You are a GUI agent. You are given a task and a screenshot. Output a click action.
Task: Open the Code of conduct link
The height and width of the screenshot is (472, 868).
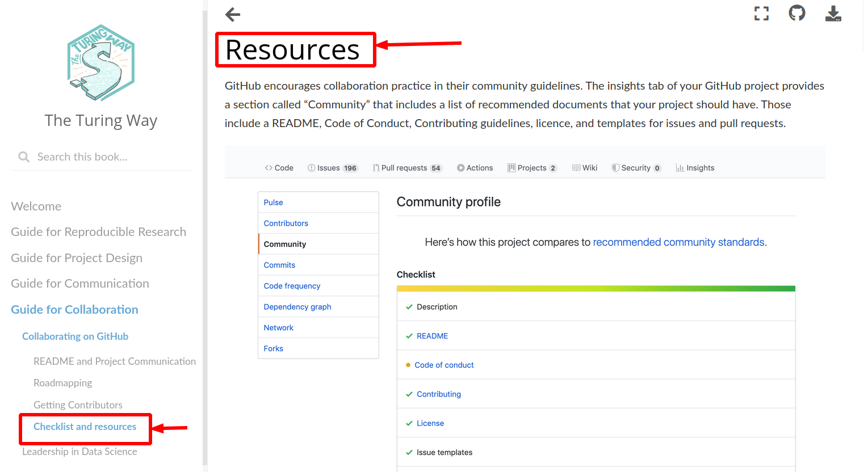tap(445, 365)
